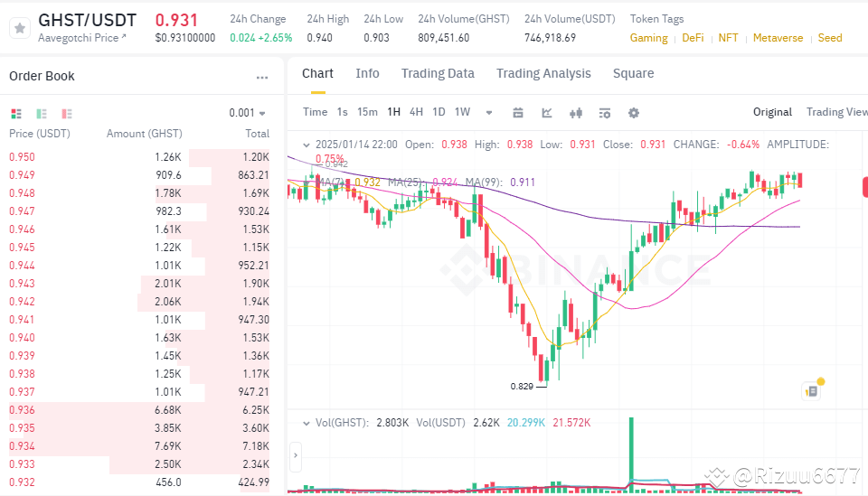868x496 pixels.
Task: Select the 0.949 order book row
Action: coord(139,175)
